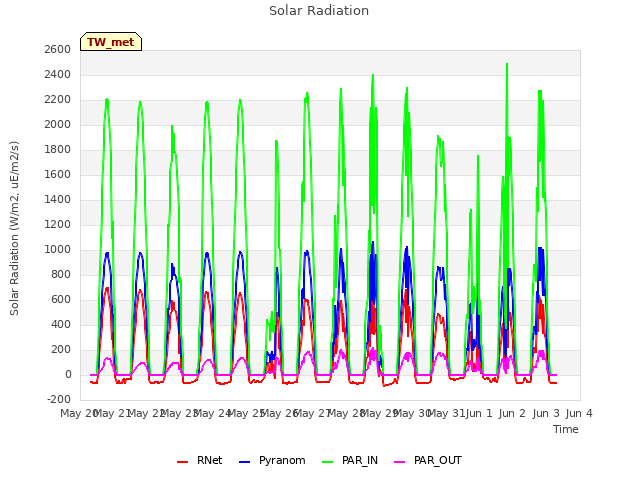Image resolution: width=640 pixels, height=480 pixels.
Task: Click the Jun 1 x-axis tick label
Action: (x=479, y=413)
